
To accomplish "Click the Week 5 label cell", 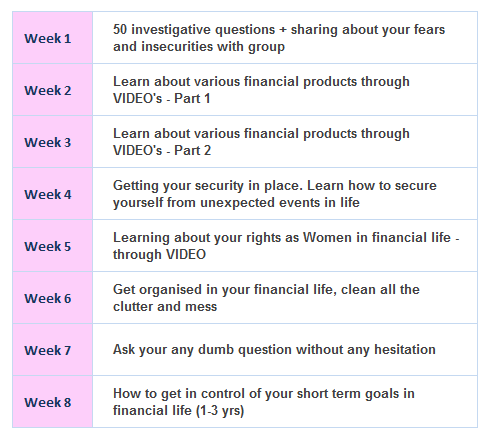I will (53, 246).
